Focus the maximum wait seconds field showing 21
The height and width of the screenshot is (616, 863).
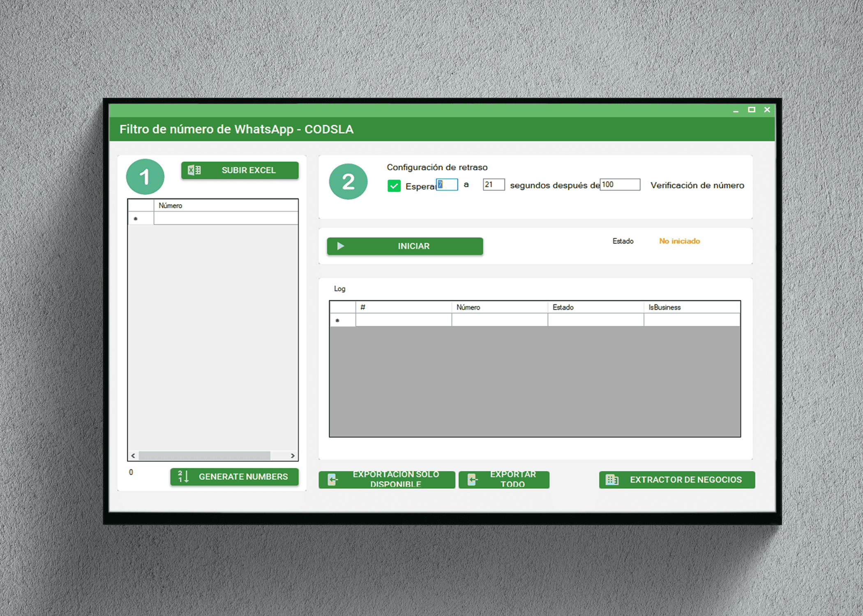tap(494, 184)
